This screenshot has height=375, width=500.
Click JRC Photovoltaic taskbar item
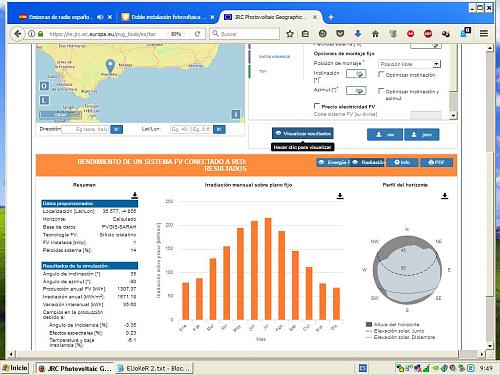tap(75, 368)
